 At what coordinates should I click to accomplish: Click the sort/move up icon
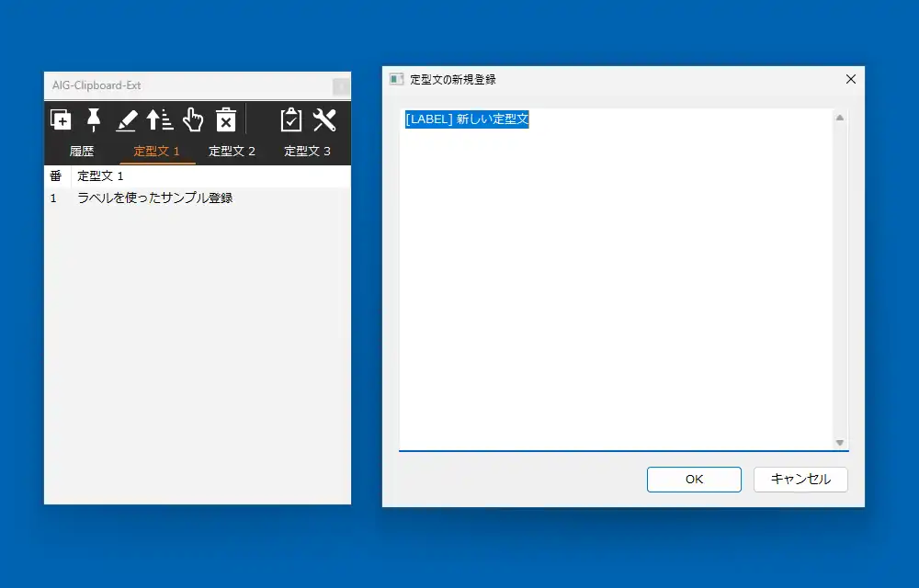(158, 119)
